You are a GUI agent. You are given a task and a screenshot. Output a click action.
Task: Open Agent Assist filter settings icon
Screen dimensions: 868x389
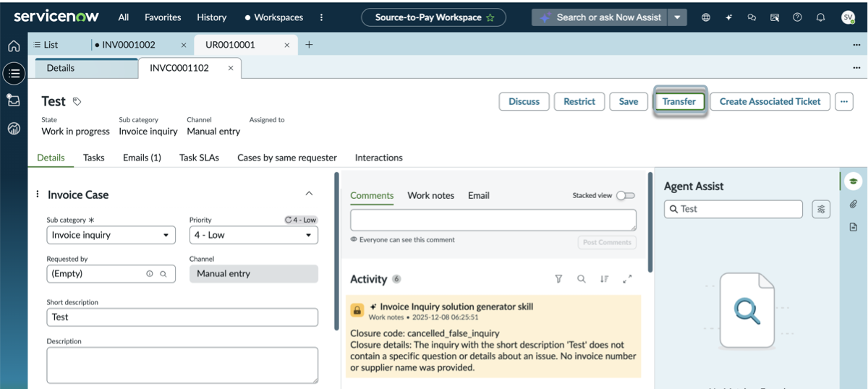821,209
